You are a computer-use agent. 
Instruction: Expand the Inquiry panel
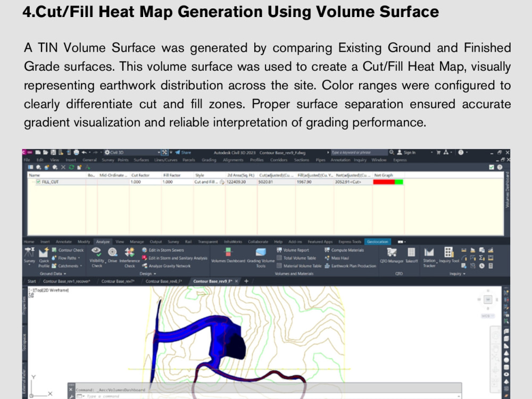pyautogui.click(x=458, y=274)
